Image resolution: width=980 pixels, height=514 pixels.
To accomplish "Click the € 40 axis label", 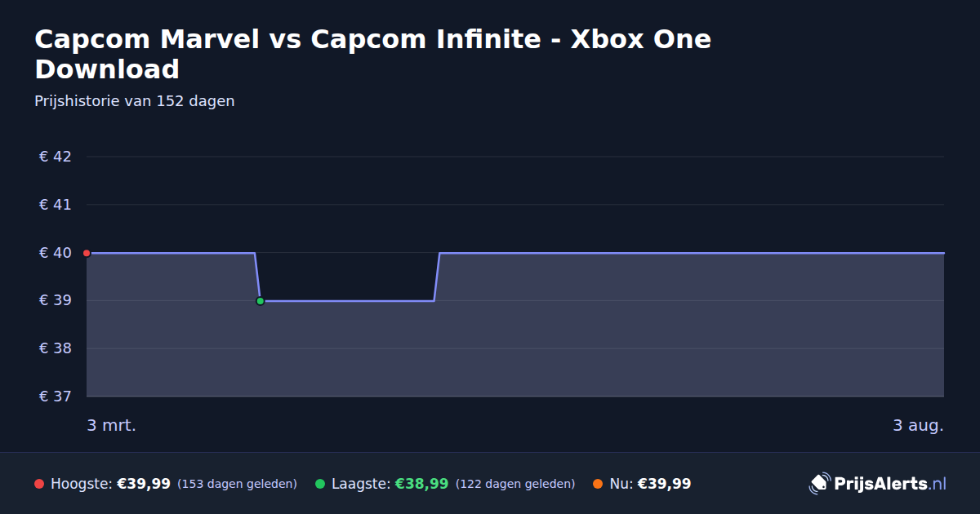I will pos(55,253).
